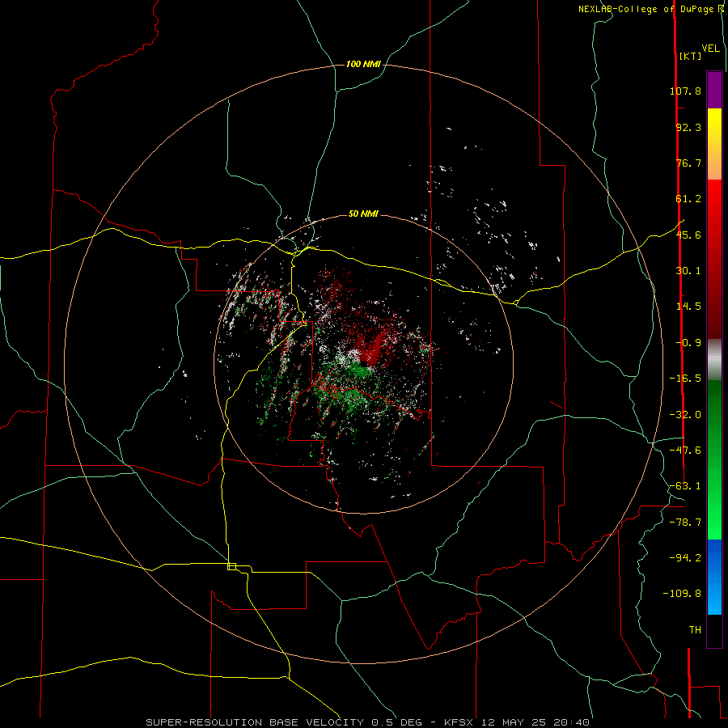Click the VEL legend title

[x=710, y=49]
